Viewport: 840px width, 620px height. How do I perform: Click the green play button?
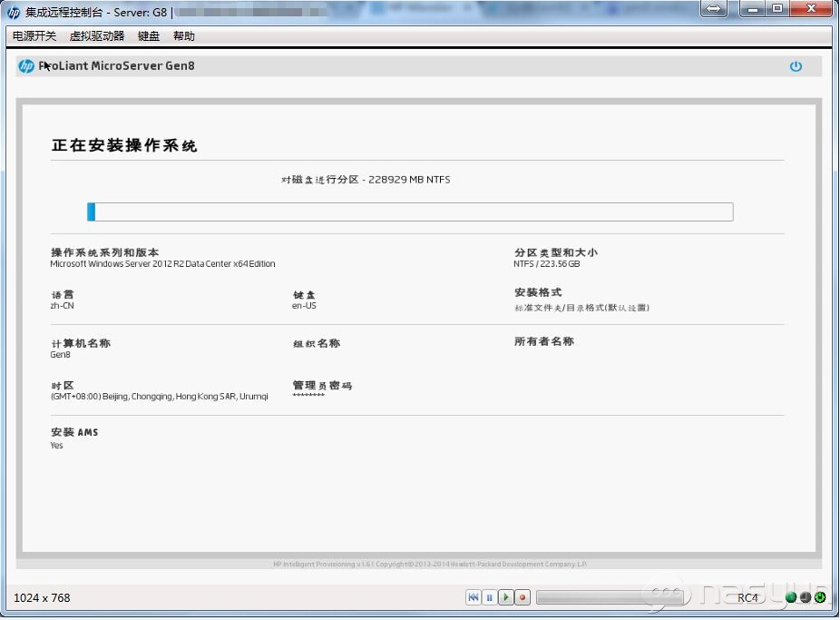click(x=505, y=597)
